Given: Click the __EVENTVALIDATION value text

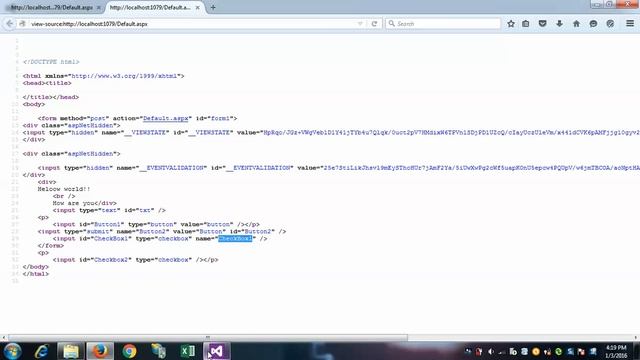Looking at the screenshot, I should 482,168.
